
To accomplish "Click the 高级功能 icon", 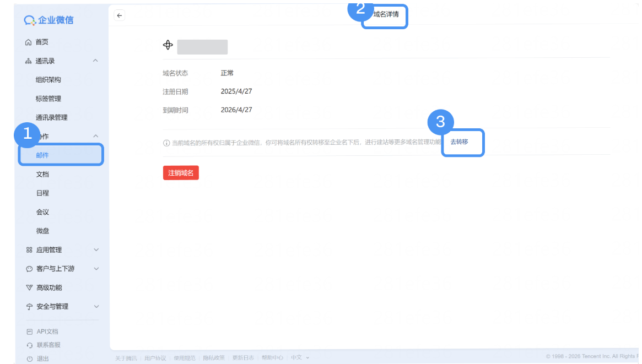I will click(29, 287).
